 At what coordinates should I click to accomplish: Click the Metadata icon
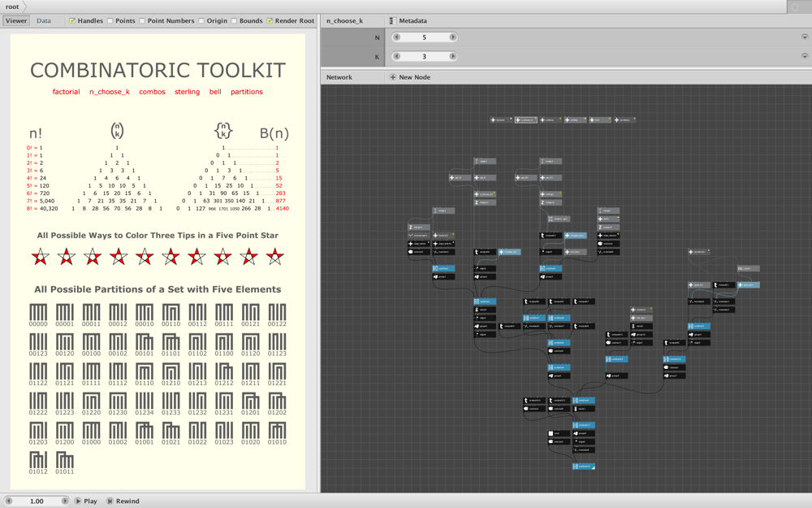(392, 21)
